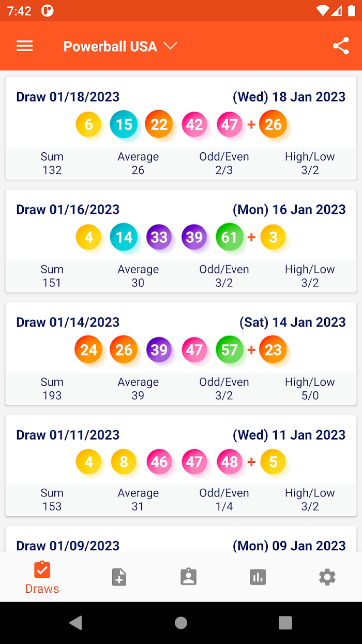Tap teal ball 15 in 01/18 draw
Image resolution: width=362 pixels, height=644 pixels.
pos(124,124)
